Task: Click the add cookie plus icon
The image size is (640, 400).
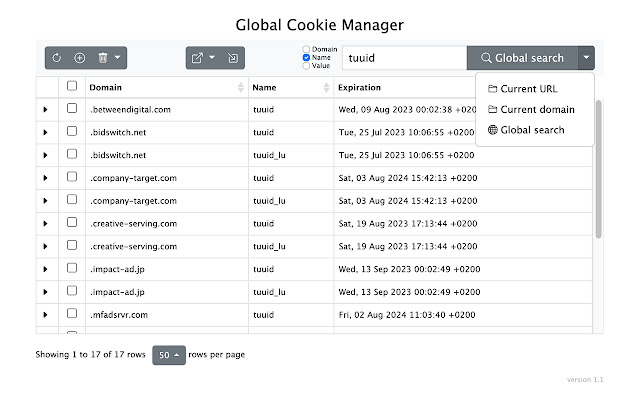Action: (80, 58)
